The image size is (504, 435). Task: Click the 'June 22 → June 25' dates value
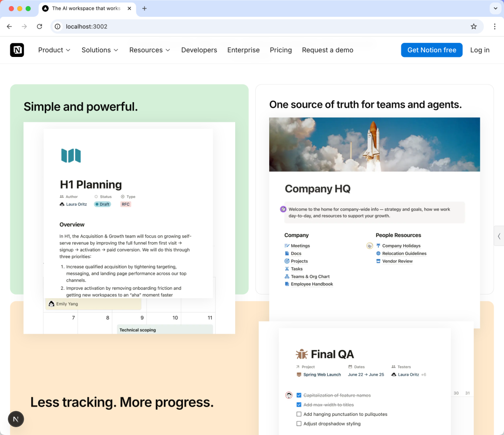point(366,374)
